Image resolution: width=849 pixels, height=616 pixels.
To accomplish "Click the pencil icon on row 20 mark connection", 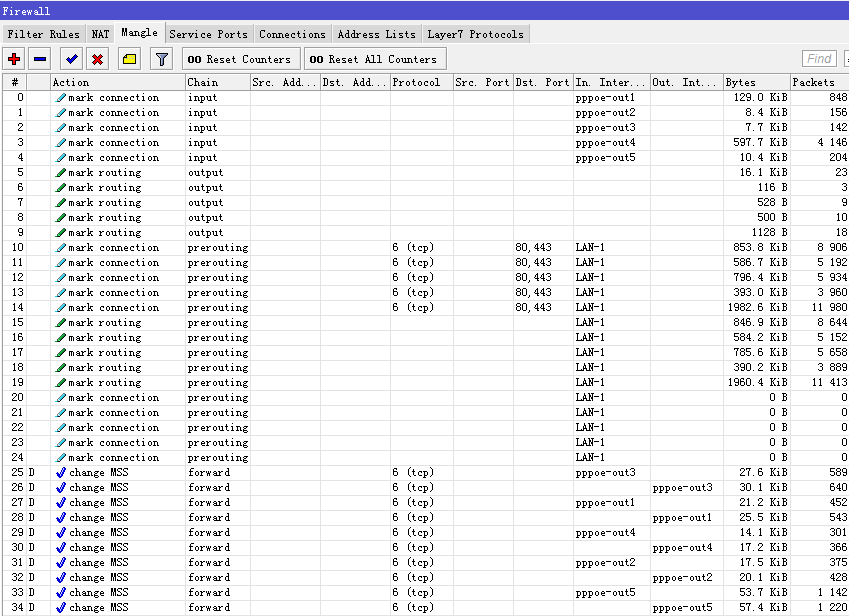I will (61, 397).
